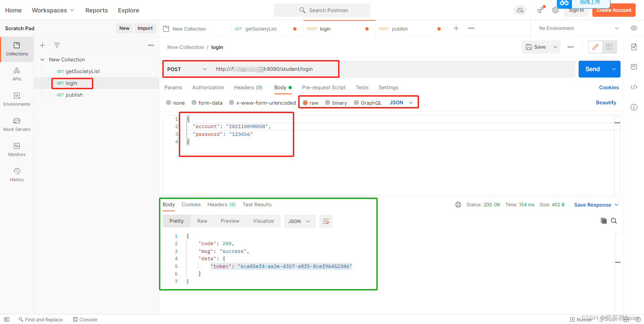Click the Cookies link beside request tabs
644x324 pixels.
609,88
